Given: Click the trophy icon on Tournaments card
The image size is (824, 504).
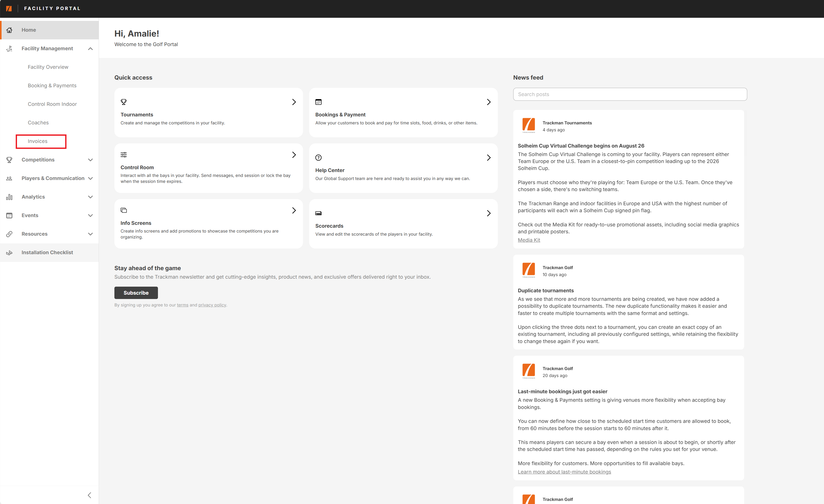Looking at the screenshot, I should 124,102.
